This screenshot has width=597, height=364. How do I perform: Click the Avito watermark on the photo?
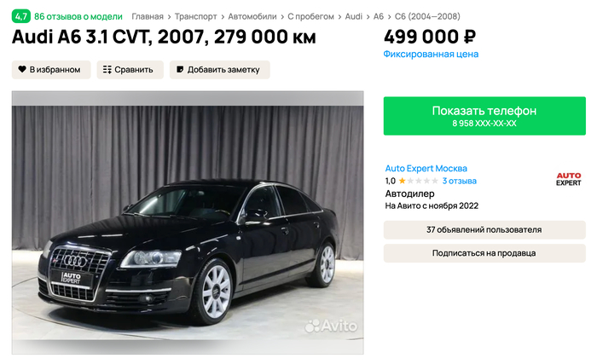[331, 326]
